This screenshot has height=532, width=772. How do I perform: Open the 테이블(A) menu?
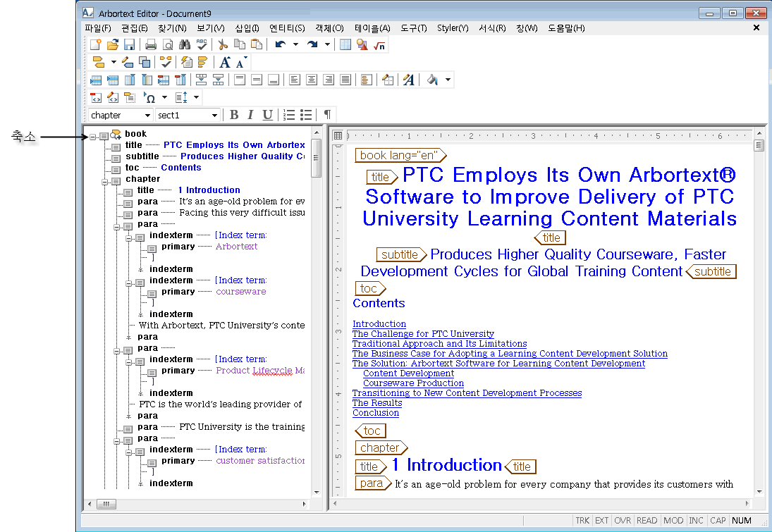(x=372, y=28)
